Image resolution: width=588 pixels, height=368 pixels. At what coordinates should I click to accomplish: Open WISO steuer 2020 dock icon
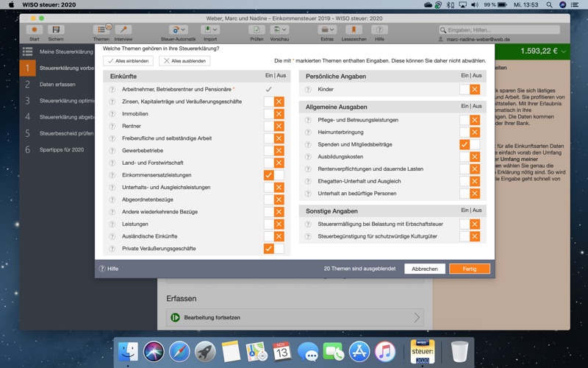(x=423, y=351)
